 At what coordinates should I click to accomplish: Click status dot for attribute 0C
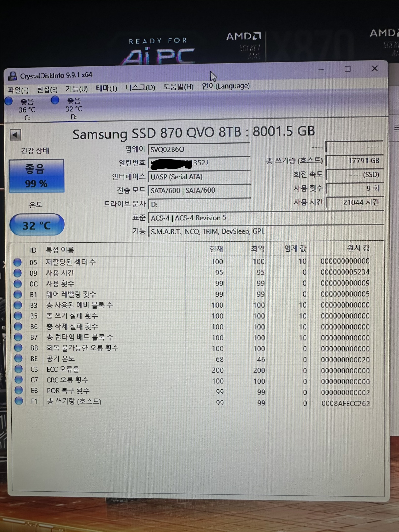tap(17, 283)
